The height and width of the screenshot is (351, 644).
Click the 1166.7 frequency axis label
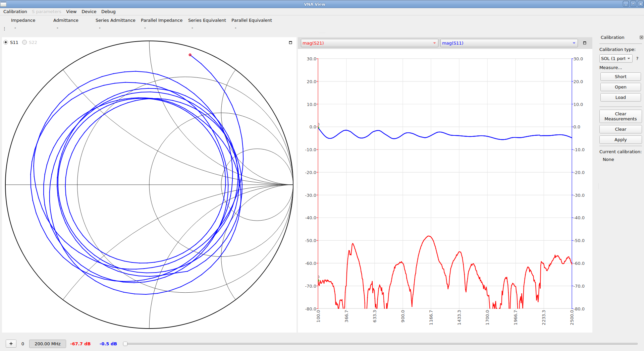431,317
